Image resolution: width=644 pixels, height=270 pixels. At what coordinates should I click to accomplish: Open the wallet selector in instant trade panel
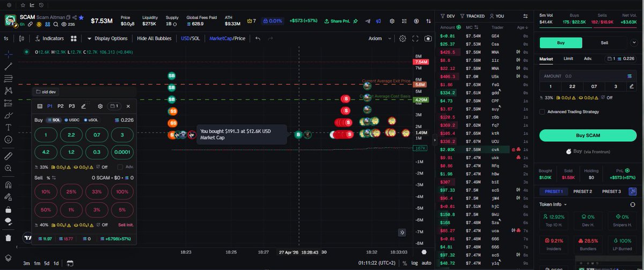[x=114, y=106]
